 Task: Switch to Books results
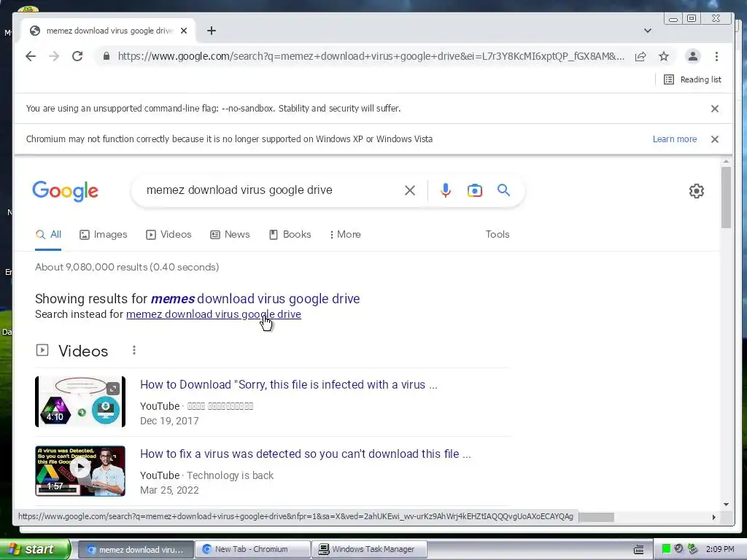pos(290,234)
